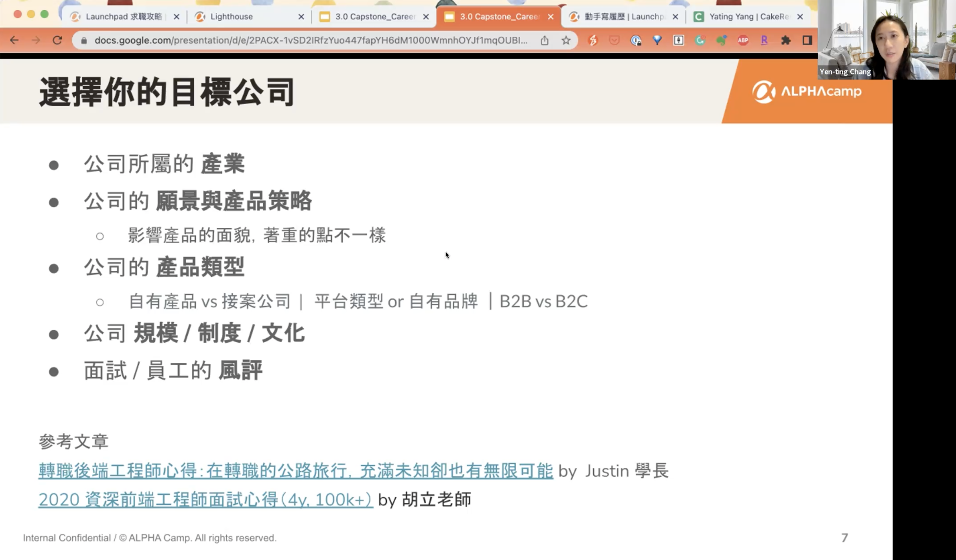Bookmark this page with star icon

click(566, 40)
